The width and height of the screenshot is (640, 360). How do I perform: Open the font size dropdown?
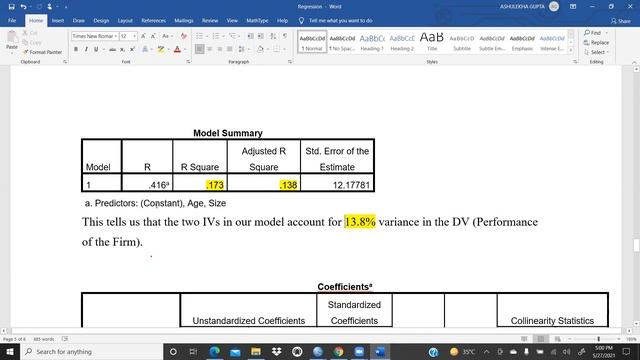pos(134,36)
